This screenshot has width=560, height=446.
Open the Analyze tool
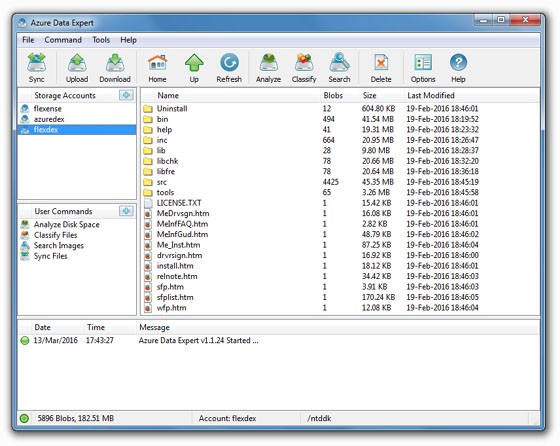click(x=268, y=68)
